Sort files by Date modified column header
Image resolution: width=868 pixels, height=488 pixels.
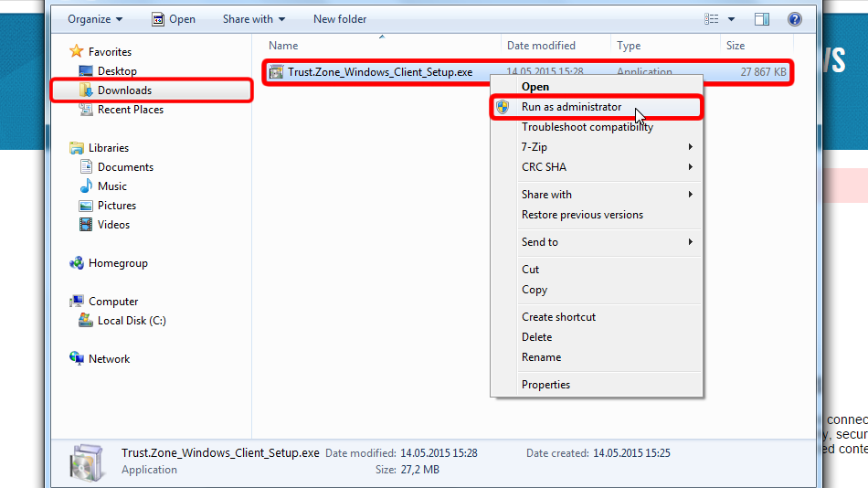point(541,46)
